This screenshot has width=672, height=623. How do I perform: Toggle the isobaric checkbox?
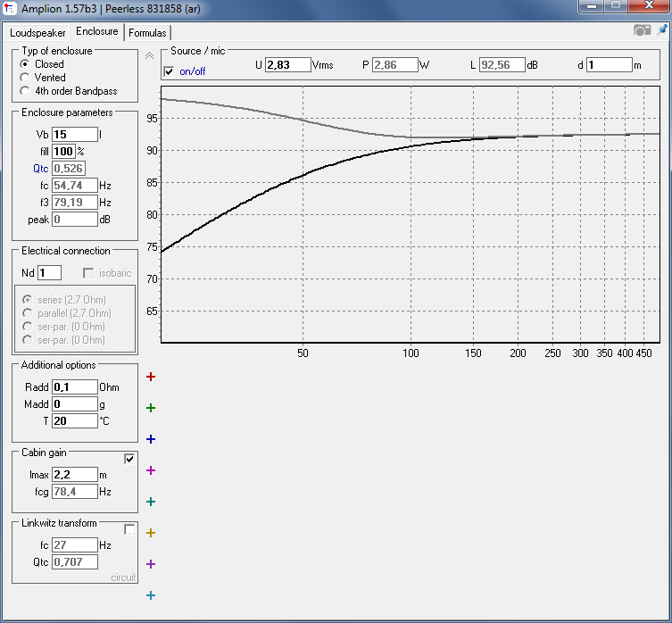tap(88, 273)
